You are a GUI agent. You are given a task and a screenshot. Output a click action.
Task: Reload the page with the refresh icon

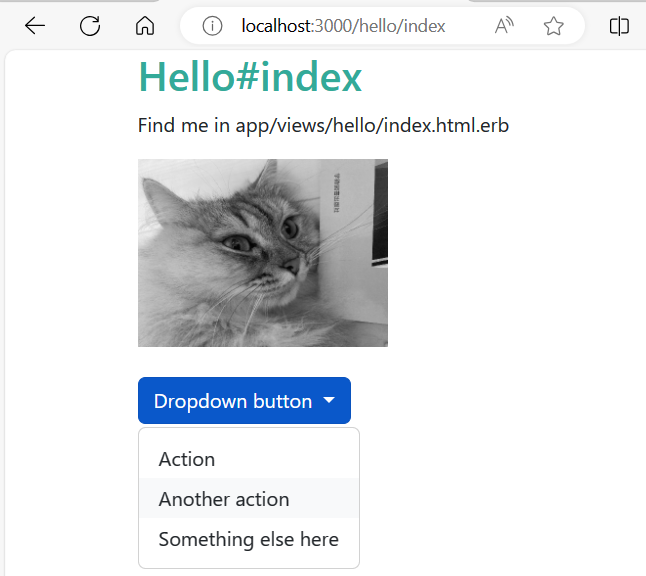[90, 26]
